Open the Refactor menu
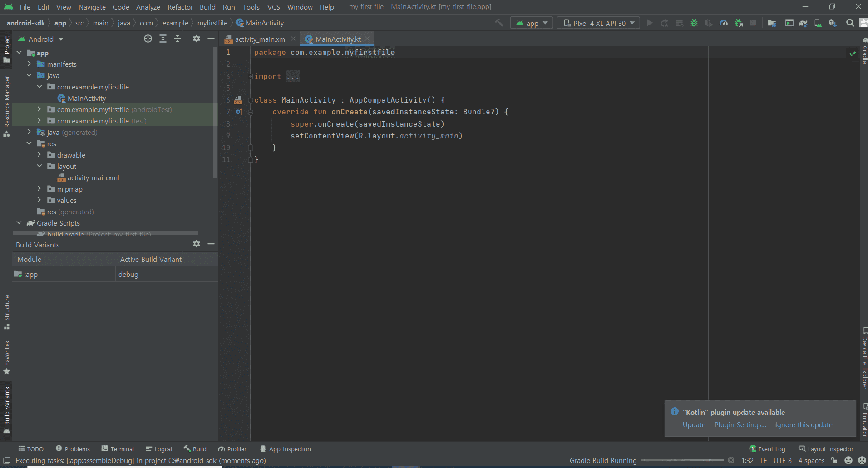The width and height of the screenshot is (868, 468). click(180, 7)
